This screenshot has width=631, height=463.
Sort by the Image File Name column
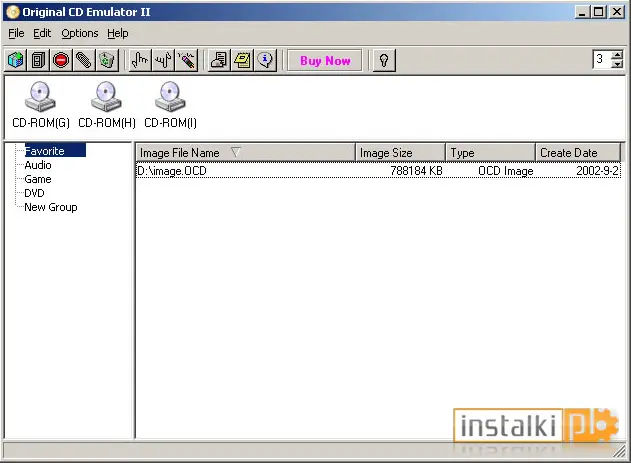245,152
